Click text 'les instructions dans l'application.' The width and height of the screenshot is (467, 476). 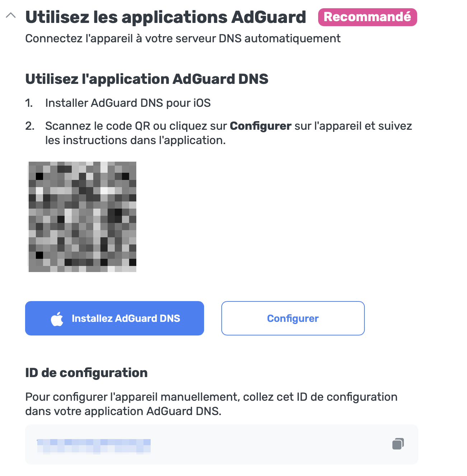pyautogui.click(x=135, y=141)
